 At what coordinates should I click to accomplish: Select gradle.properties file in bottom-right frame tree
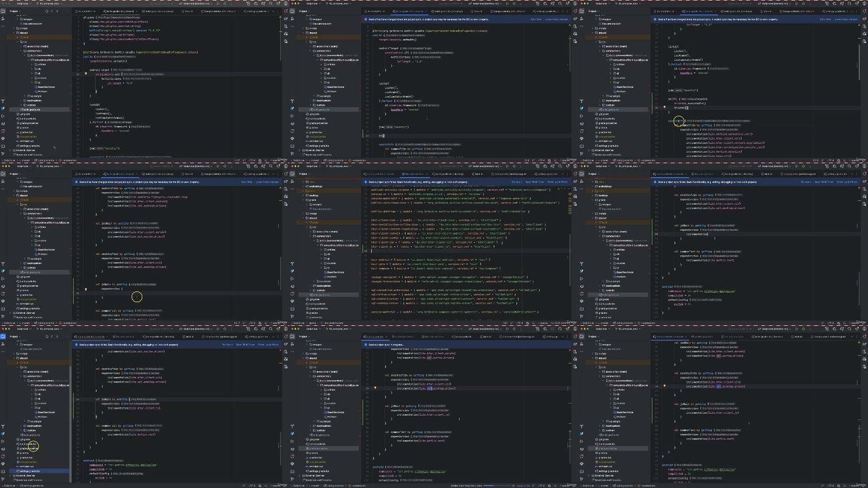(x=608, y=448)
